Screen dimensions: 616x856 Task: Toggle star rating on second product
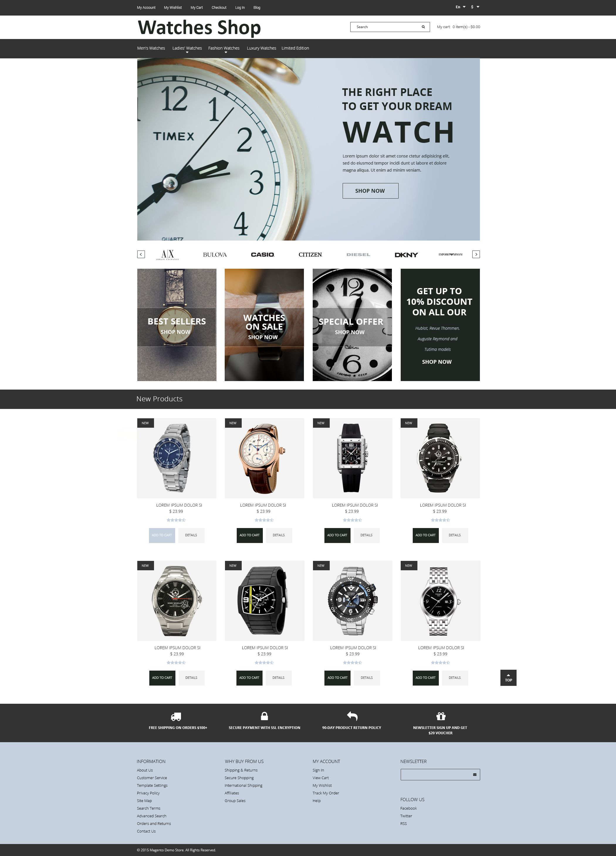pos(264,520)
